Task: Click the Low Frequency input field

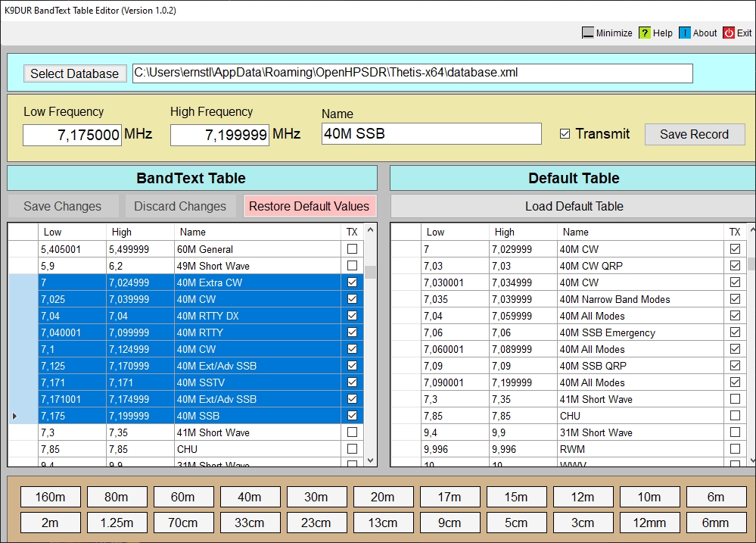Action: [x=72, y=136]
